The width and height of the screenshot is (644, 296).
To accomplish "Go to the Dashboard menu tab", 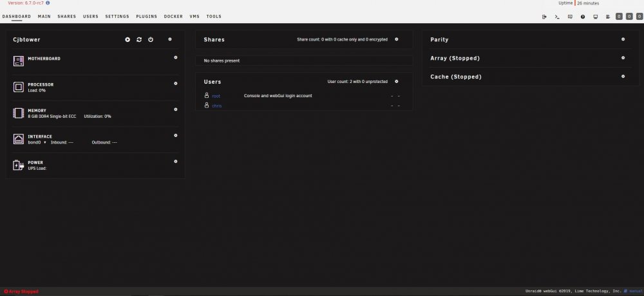I will pyautogui.click(x=17, y=17).
